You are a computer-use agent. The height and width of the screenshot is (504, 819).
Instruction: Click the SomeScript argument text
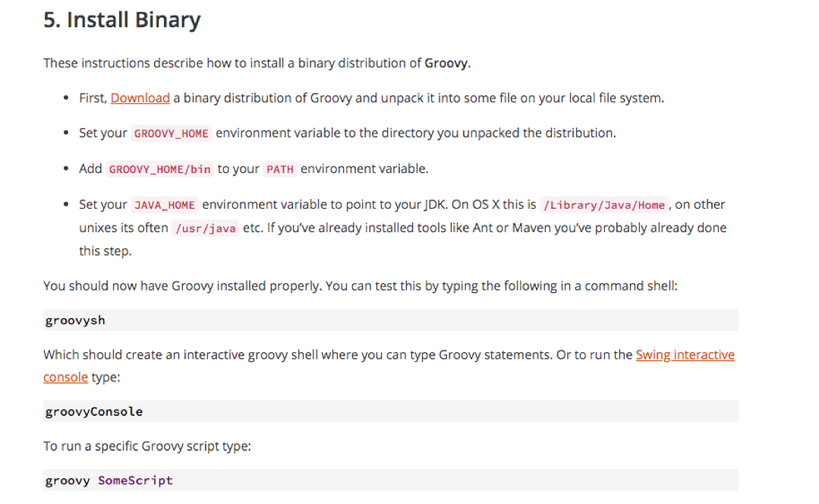pos(135,480)
